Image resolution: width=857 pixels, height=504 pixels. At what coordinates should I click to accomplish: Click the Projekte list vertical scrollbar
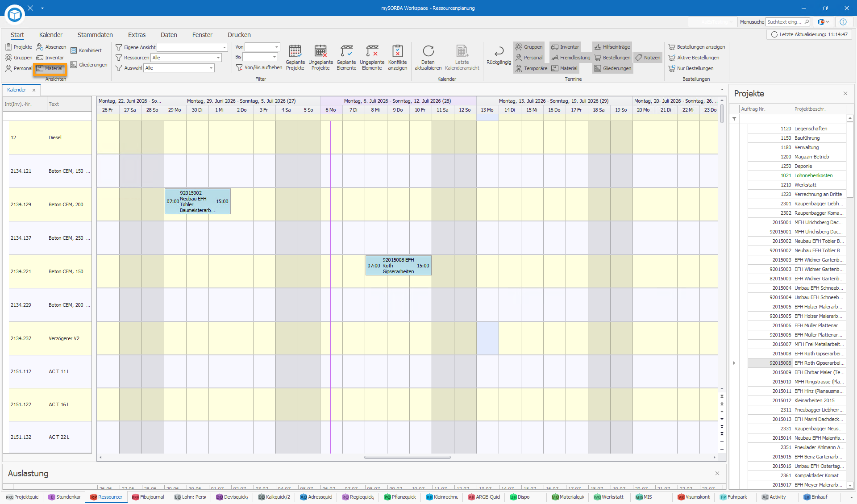click(x=850, y=160)
